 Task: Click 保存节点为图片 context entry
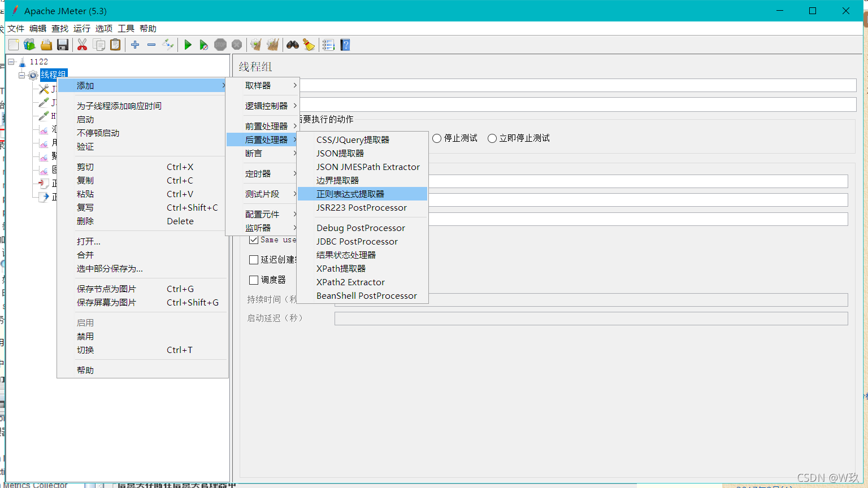142,289
